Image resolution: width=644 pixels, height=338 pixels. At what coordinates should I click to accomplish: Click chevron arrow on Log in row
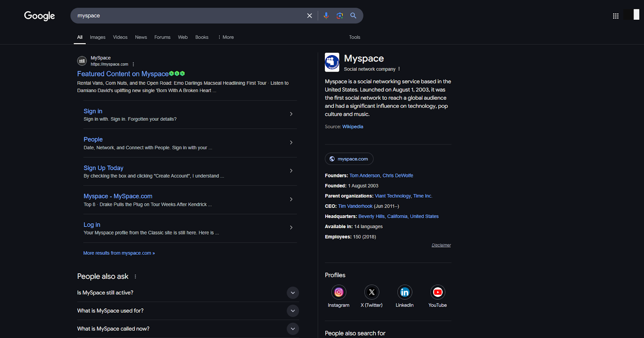pos(291,228)
